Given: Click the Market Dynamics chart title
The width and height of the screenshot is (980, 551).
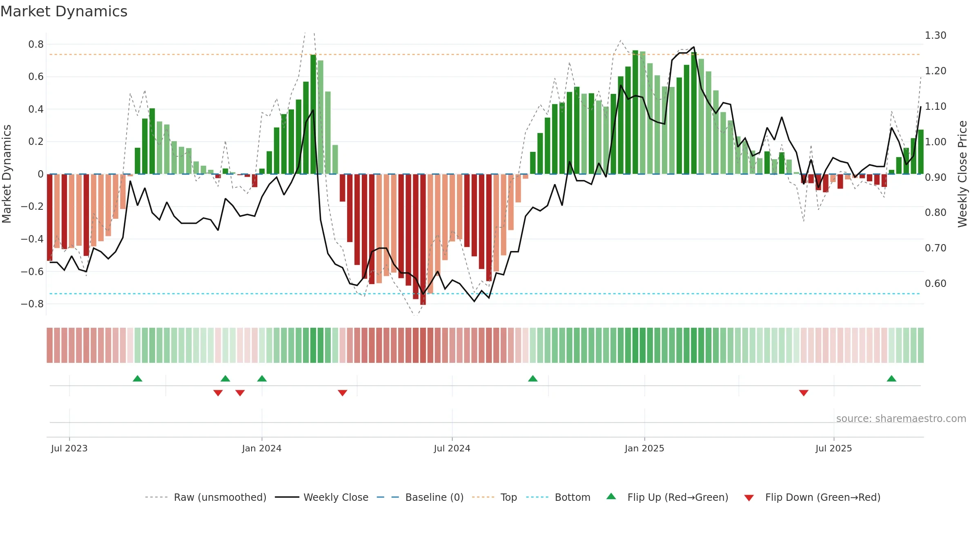Looking at the screenshot, I should pos(64,11).
